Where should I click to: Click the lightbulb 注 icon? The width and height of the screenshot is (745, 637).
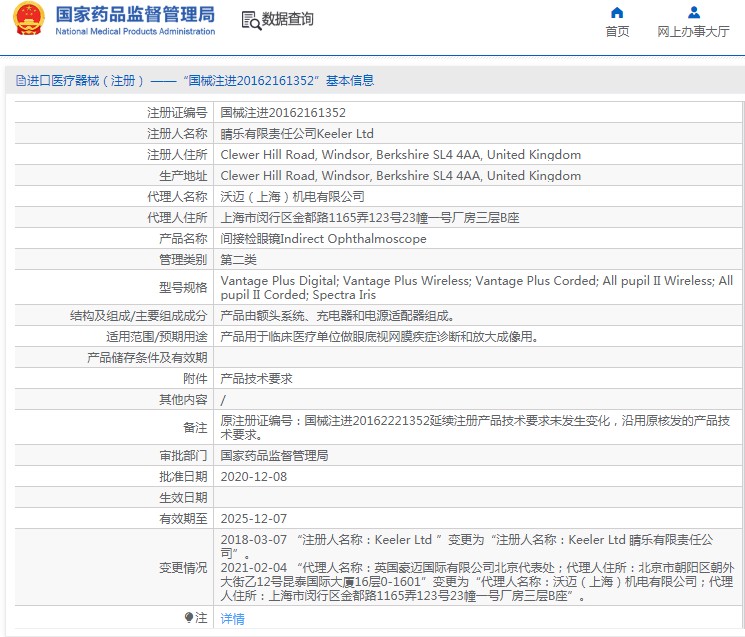tap(189, 618)
